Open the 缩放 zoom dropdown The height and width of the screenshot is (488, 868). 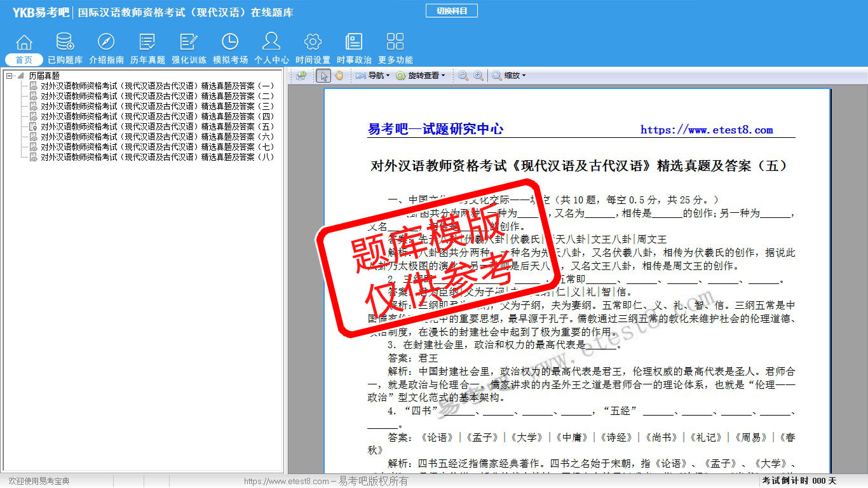(x=509, y=76)
